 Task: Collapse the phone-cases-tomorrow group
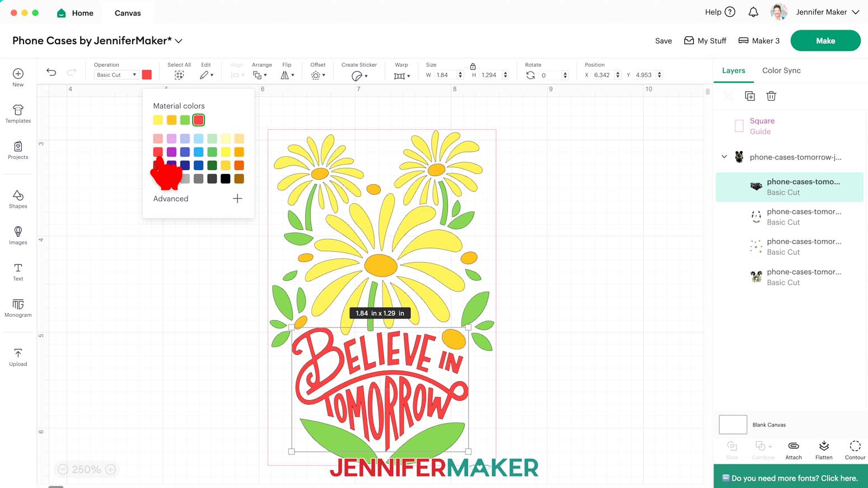724,157
